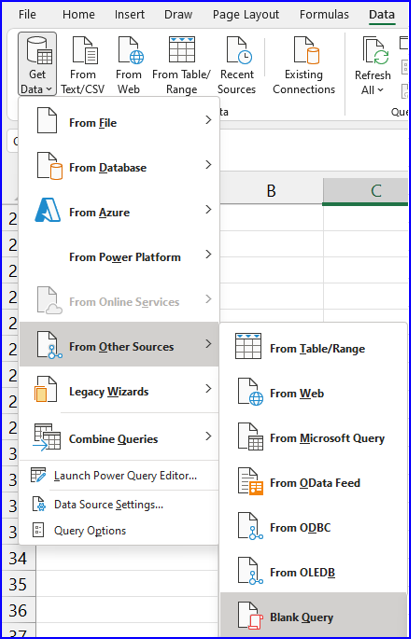Open Existing Connections icon
411x639 pixels.
[306, 50]
